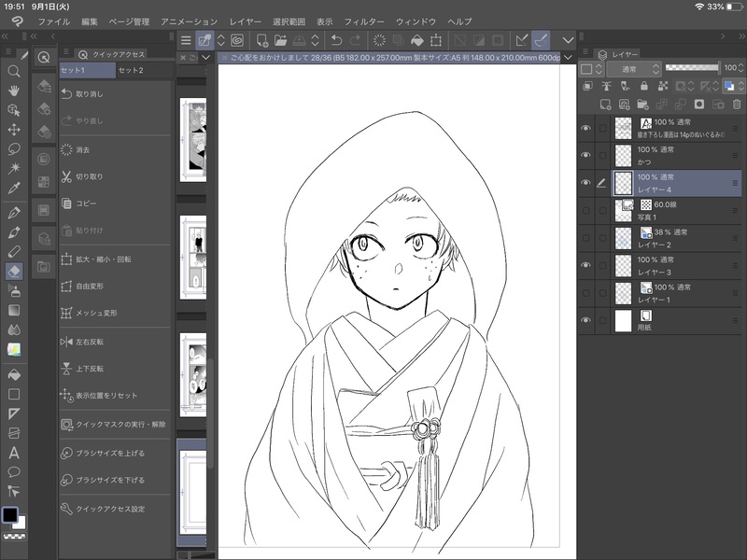
Task: Expand the command bar overflow chevron
Action: click(568, 40)
